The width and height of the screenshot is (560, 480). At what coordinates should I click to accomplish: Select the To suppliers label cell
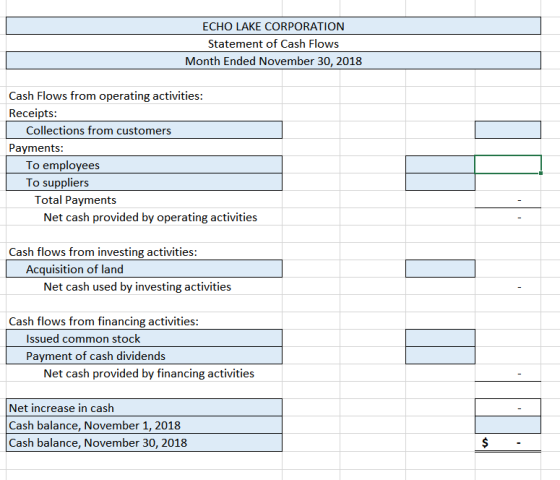coord(144,182)
